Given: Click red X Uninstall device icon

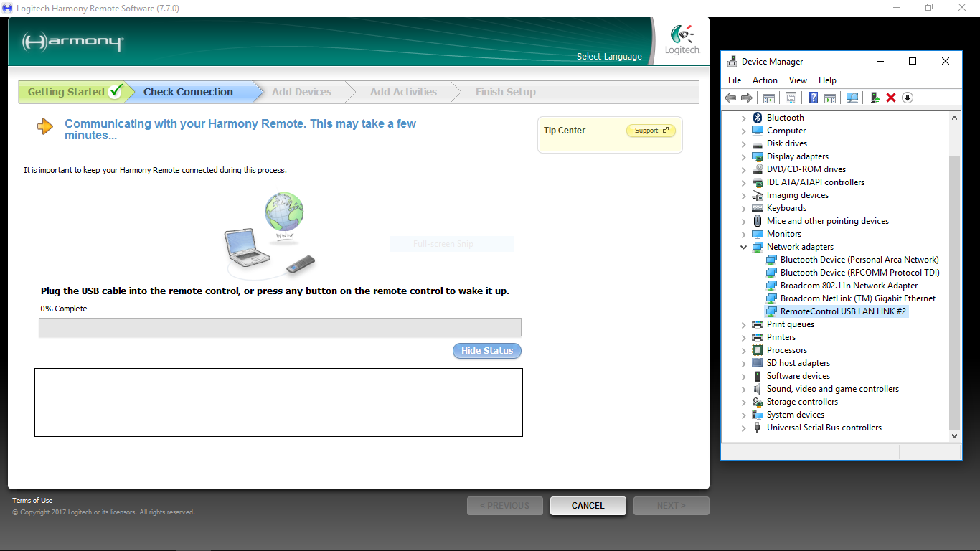Looking at the screenshot, I should [891, 98].
